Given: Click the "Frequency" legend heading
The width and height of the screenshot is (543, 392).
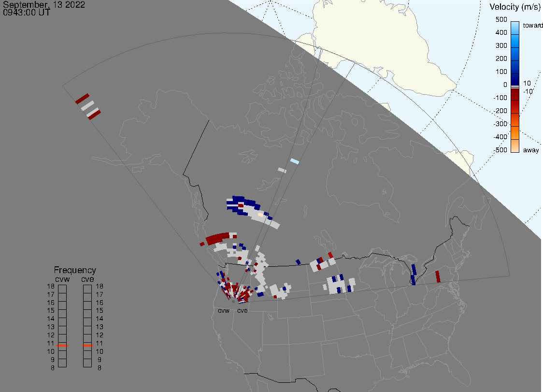Looking at the screenshot, I should pyautogui.click(x=75, y=270).
